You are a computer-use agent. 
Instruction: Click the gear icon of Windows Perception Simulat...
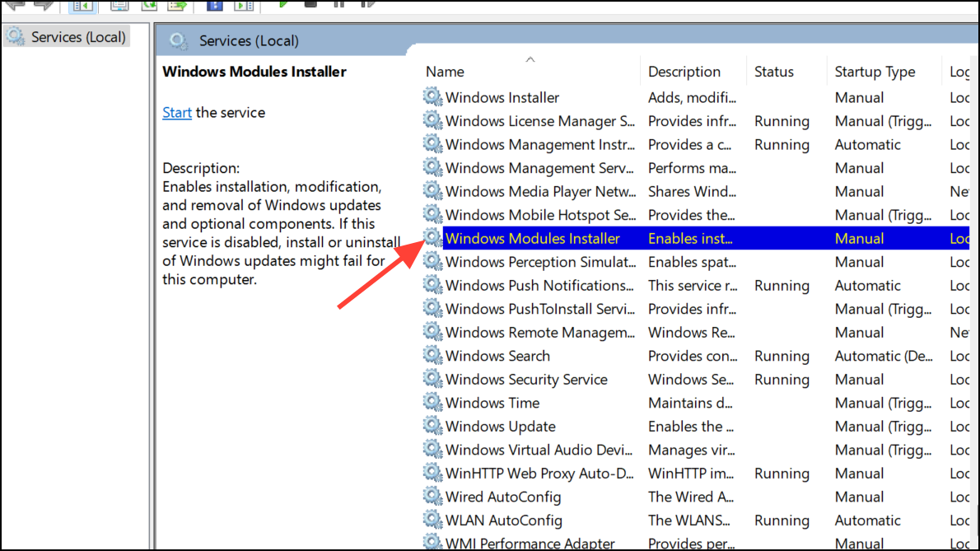(x=432, y=262)
